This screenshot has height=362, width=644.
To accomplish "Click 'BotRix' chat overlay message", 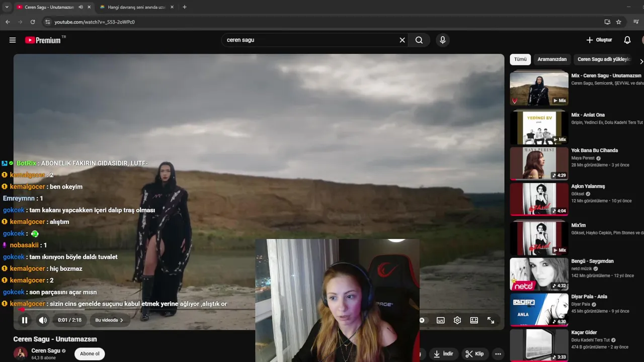I will click(75, 163).
